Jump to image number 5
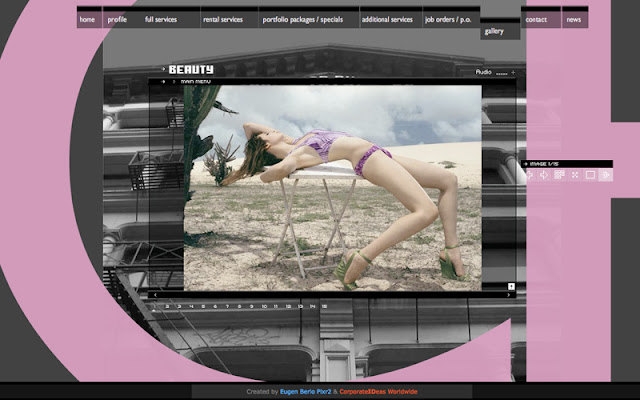640x400 pixels. click(x=203, y=306)
